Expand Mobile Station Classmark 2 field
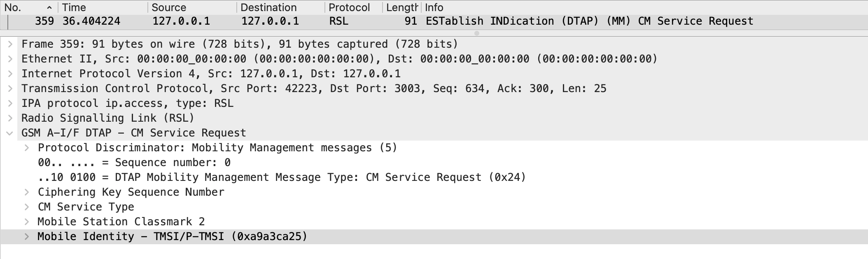Screen dimensions: 868x259 point(26,222)
